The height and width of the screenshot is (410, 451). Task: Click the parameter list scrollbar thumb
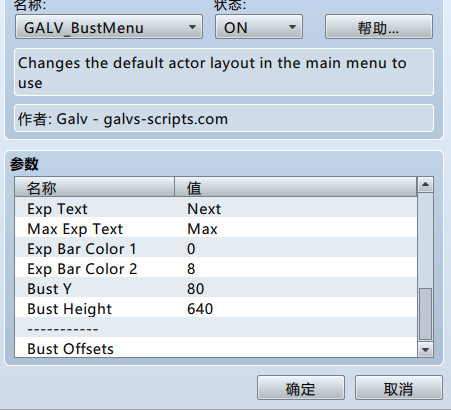[x=425, y=314]
